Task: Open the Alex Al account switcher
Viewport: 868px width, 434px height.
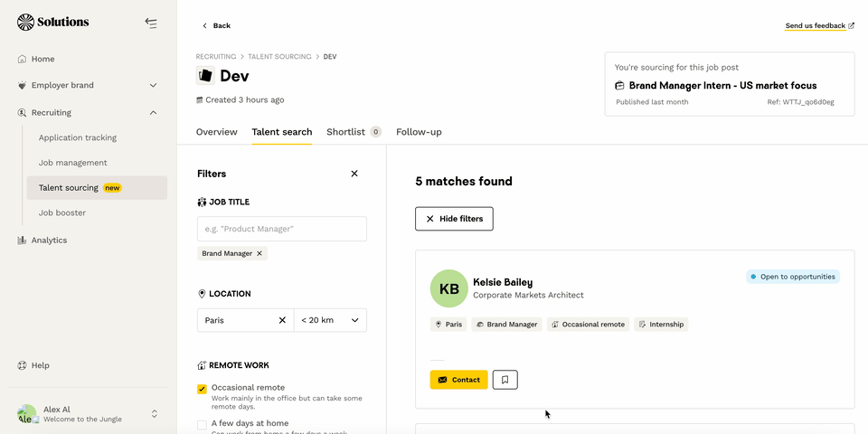Action: coord(154,414)
